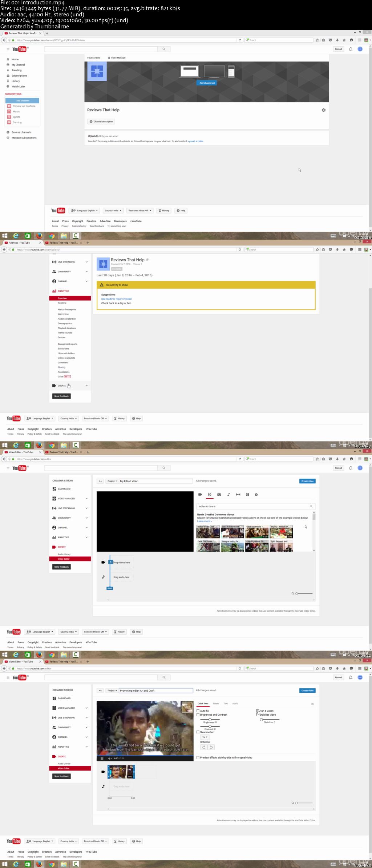Click the text 'a' icon in editor

point(247,495)
